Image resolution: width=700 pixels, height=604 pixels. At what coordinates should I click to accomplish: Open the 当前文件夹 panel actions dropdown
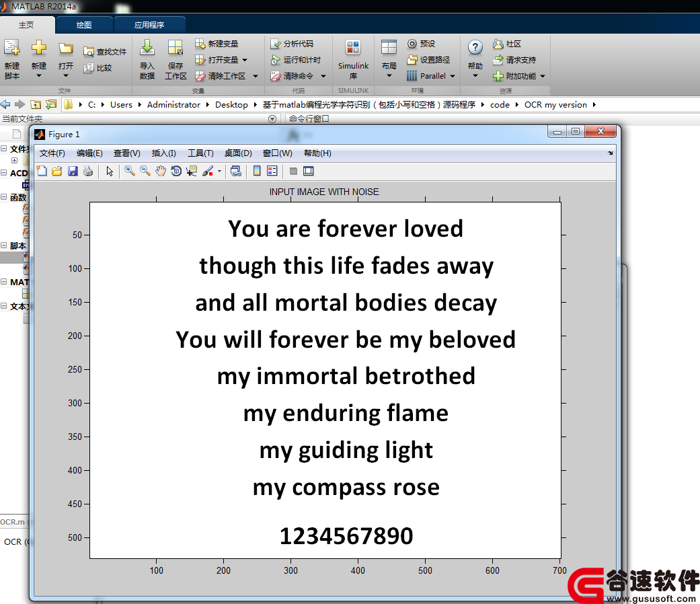tap(272, 119)
